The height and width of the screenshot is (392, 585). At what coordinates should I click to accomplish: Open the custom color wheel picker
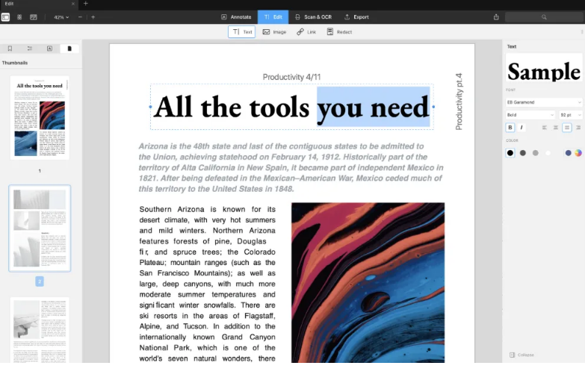coord(578,153)
